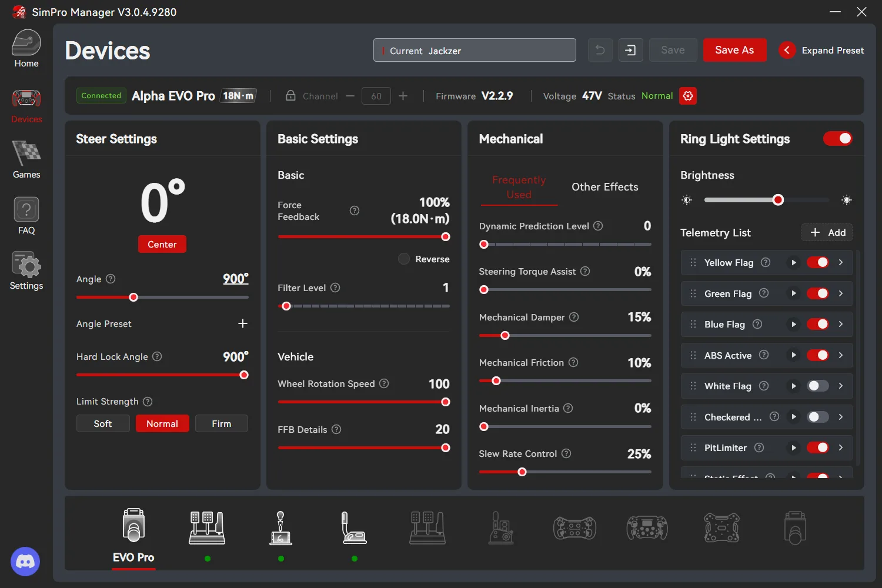Open the red device status settings gear

(688, 96)
